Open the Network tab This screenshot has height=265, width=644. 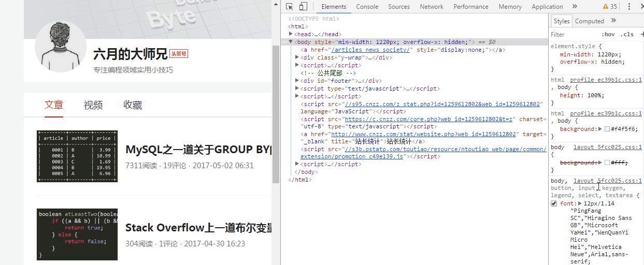tap(432, 7)
